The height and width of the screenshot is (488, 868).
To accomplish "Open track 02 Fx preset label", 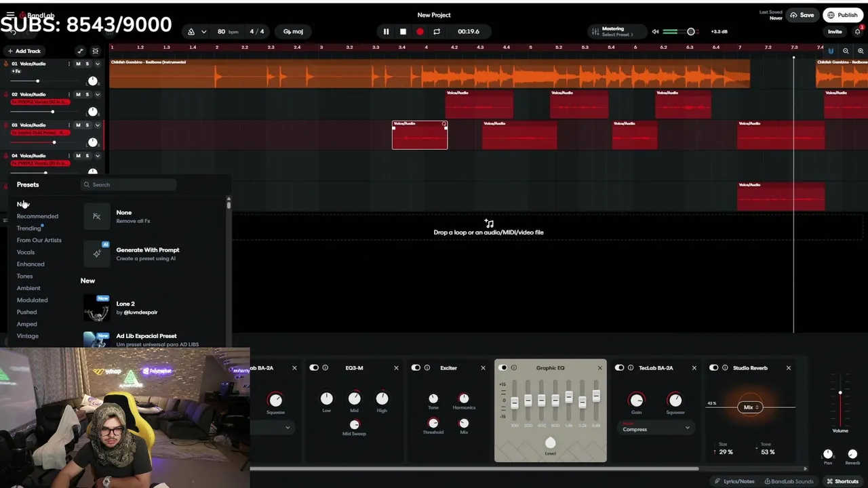I will point(40,102).
